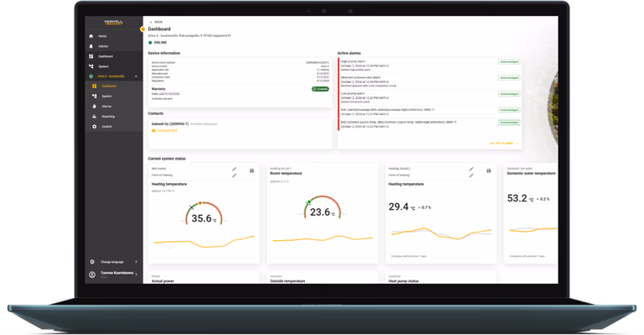Screen dimensions: 644x335
Task: Click the Covered warranty status badge
Action: coord(320,89)
